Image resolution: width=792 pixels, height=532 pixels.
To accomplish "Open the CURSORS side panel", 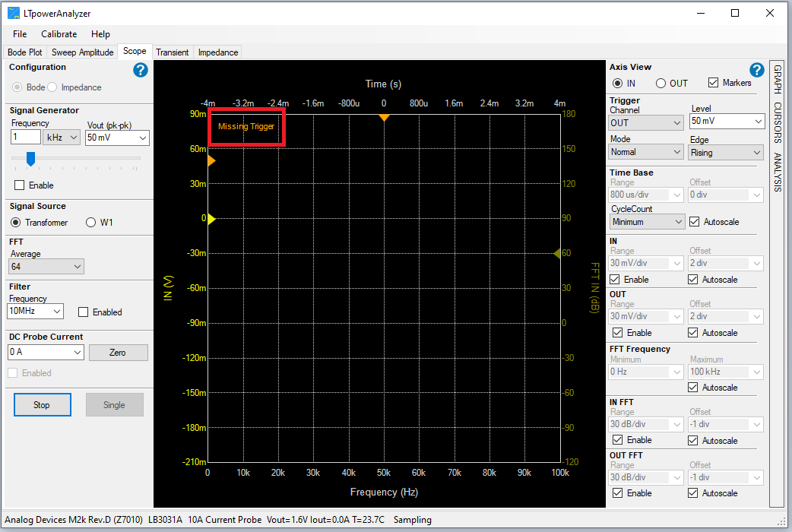I will [778, 122].
